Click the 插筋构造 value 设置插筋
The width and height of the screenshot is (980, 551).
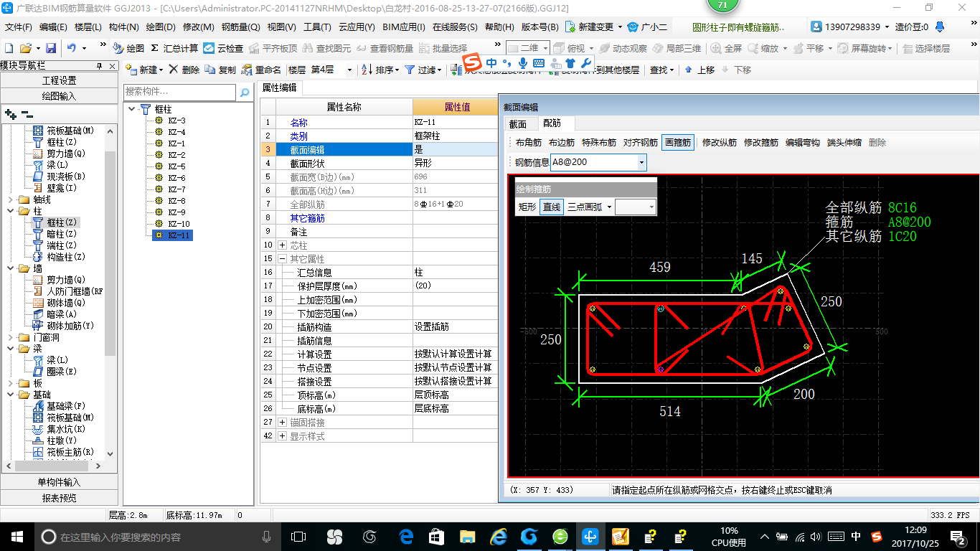coord(455,327)
